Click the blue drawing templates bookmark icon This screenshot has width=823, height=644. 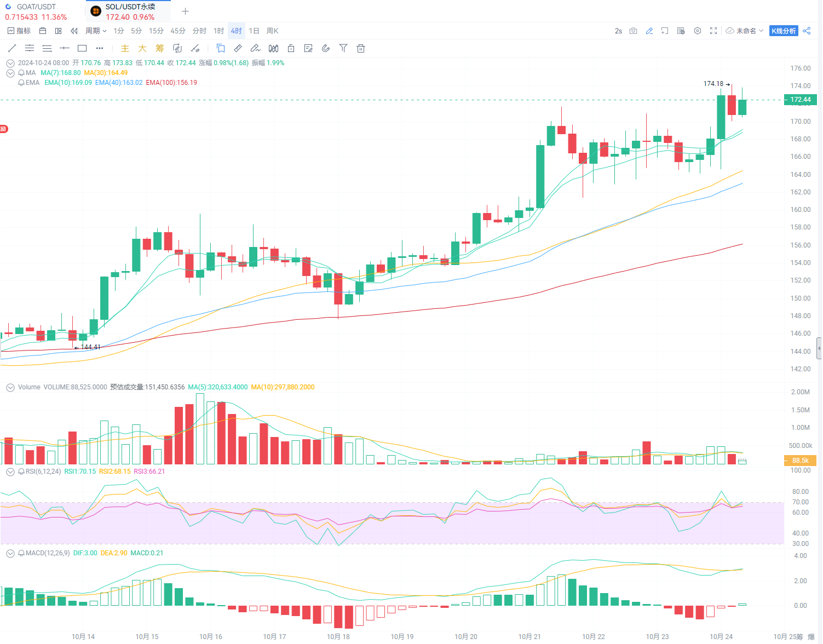coord(221,48)
